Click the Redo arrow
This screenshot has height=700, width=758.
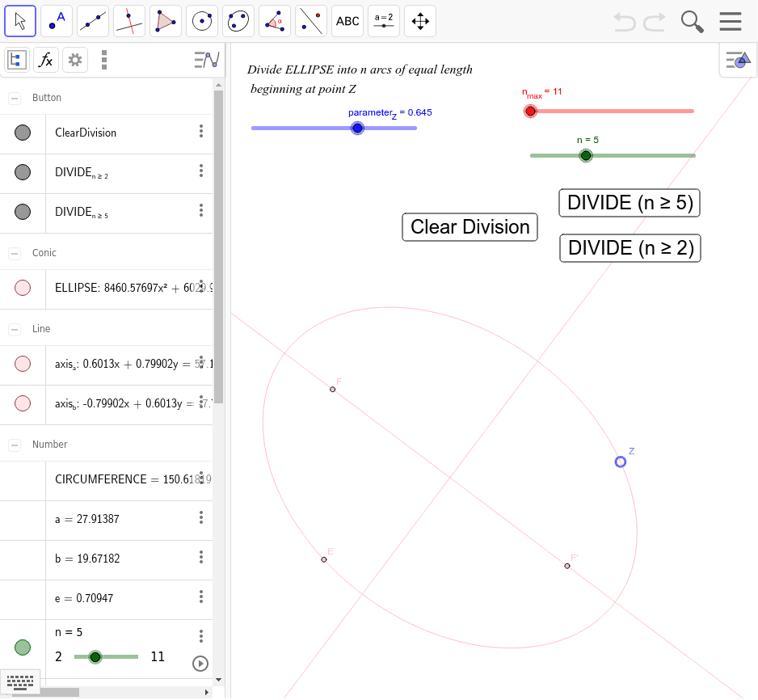pyautogui.click(x=655, y=22)
